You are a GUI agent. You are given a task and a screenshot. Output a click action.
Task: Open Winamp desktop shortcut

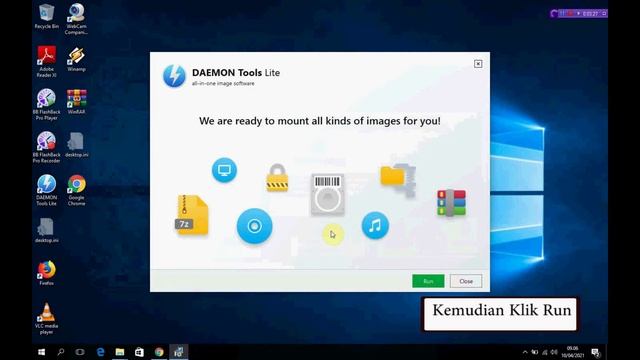click(x=76, y=60)
